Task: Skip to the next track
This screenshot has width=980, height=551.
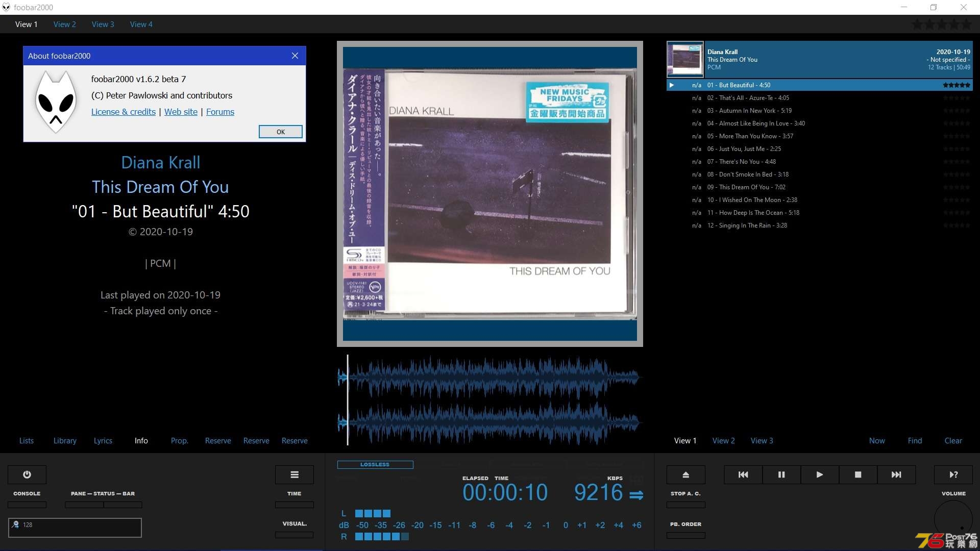Action: [x=896, y=474]
